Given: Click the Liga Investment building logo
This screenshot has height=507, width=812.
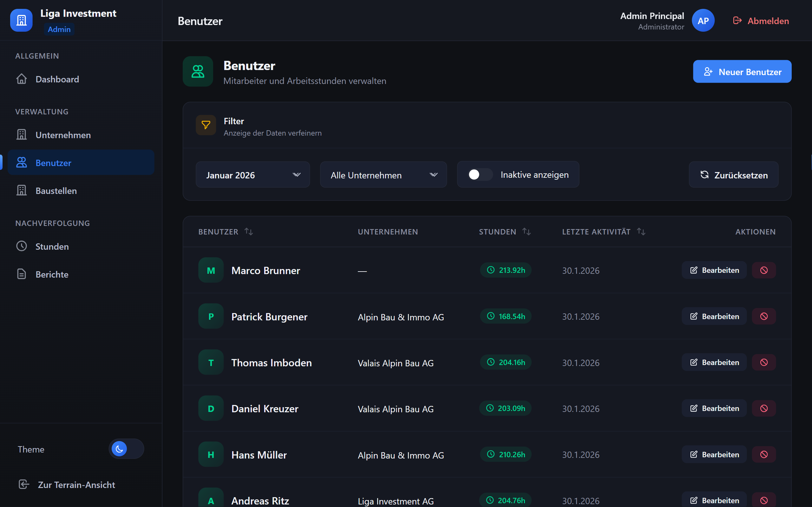Looking at the screenshot, I should [x=22, y=21].
